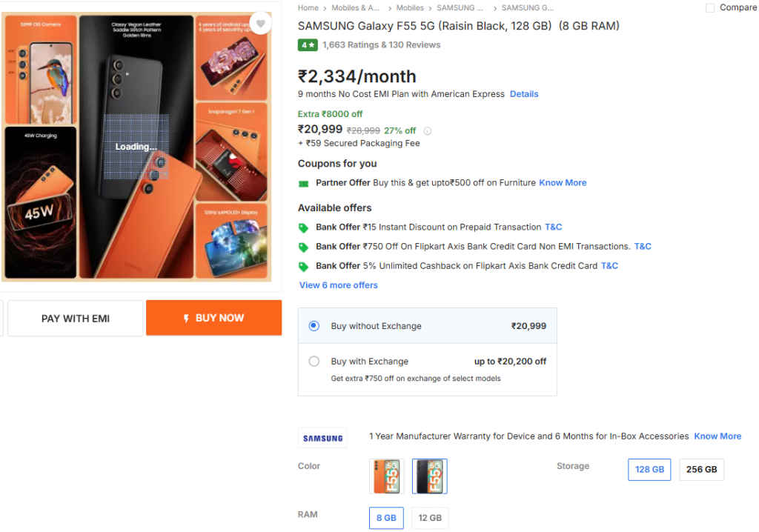Select Buy with Exchange option

click(x=314, y=362)
